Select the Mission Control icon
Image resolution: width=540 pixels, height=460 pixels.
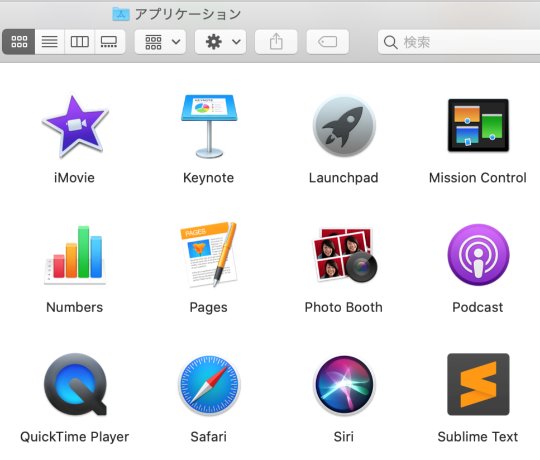[478, 125]
